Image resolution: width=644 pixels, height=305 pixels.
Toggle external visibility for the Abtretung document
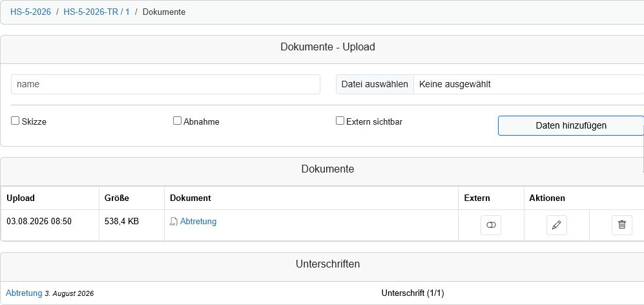(x=491, y=225)
